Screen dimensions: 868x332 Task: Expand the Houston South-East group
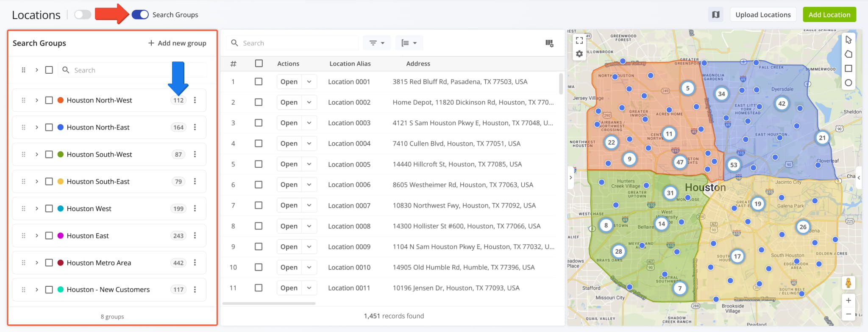coord(37,182)
